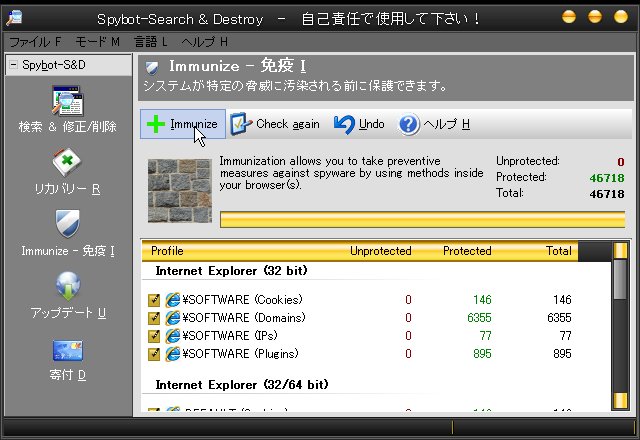Sort by the Total column header
This screenshot has height=440, width=640.
point(559,251)
